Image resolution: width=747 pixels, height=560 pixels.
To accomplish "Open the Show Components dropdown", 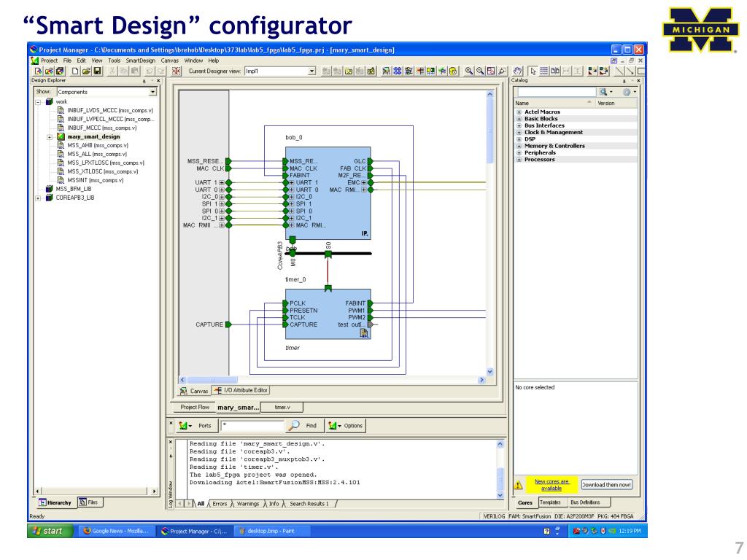I will click(152, 92).
